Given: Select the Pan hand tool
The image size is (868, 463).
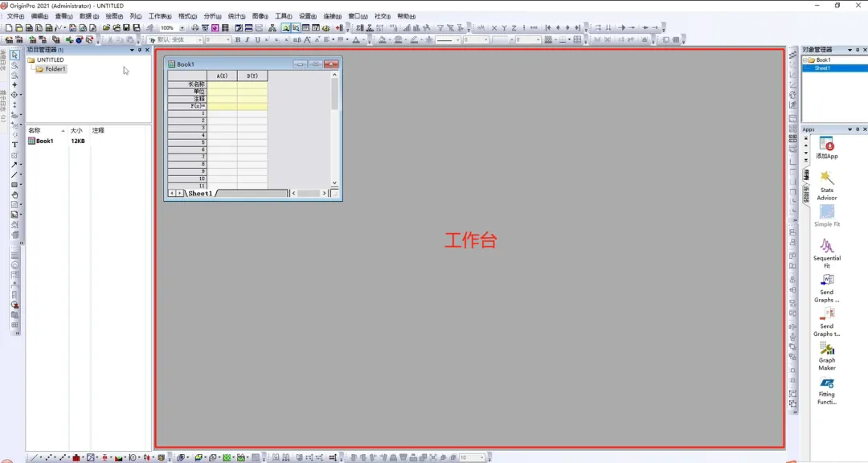Looking at the screenshot, I should [x=14, y=195].
